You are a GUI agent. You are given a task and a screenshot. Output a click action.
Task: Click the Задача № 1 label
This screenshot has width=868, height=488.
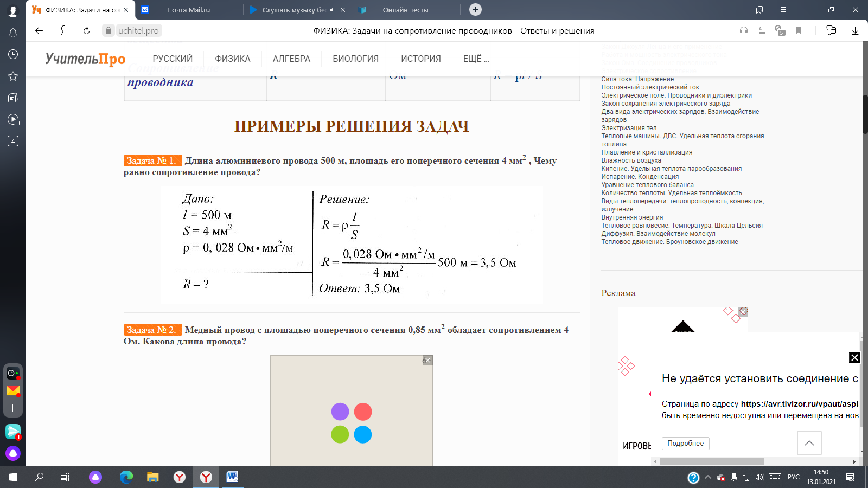(x=152, y=160)
